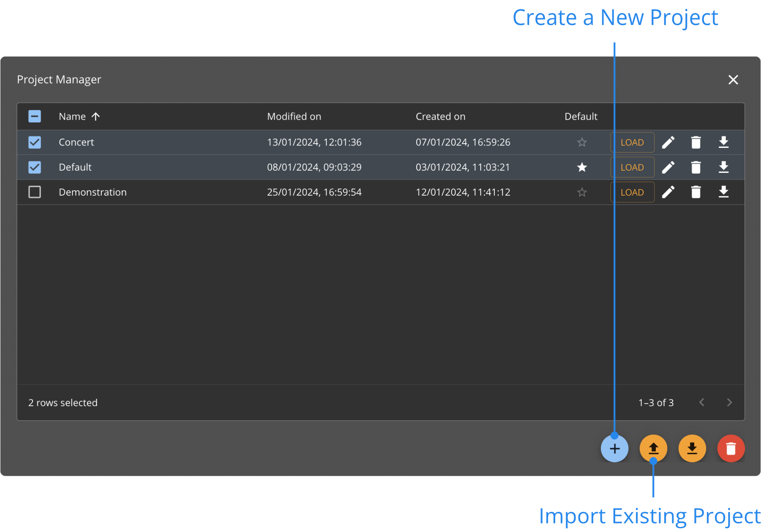Rename the Demonstration project via pencil icon
Image resolution: width=761 pixels, height=532 pixels.
668,192
